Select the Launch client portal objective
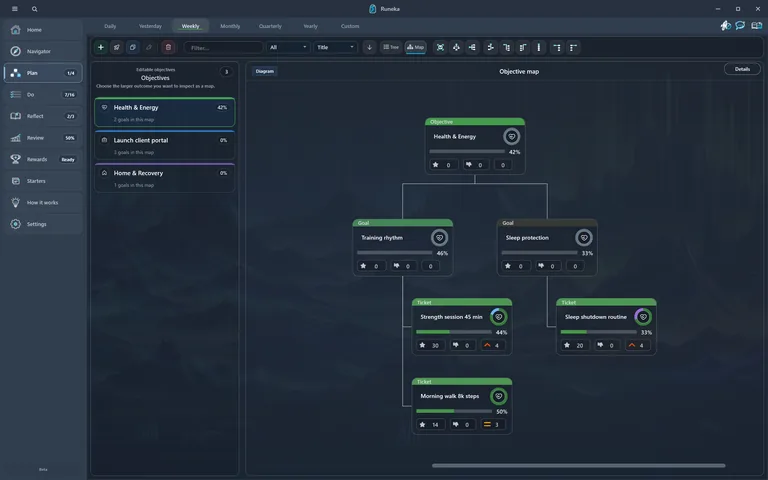768x480 pixels. (165, 145)
